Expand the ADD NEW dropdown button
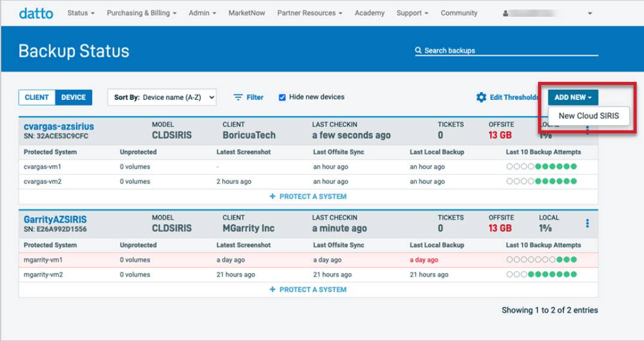Screen dimensions: 644x341 (573, 98)
